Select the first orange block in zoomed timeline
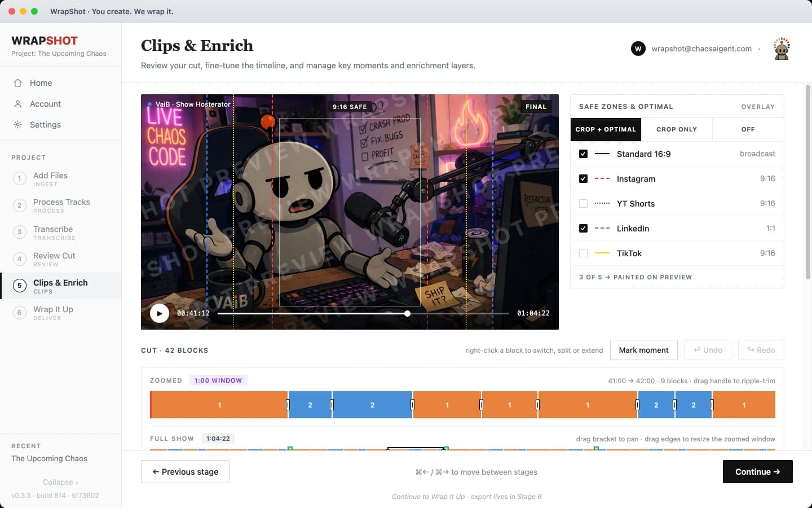Image resolution: width=812 pixels, height=508 pixels. 219,405
